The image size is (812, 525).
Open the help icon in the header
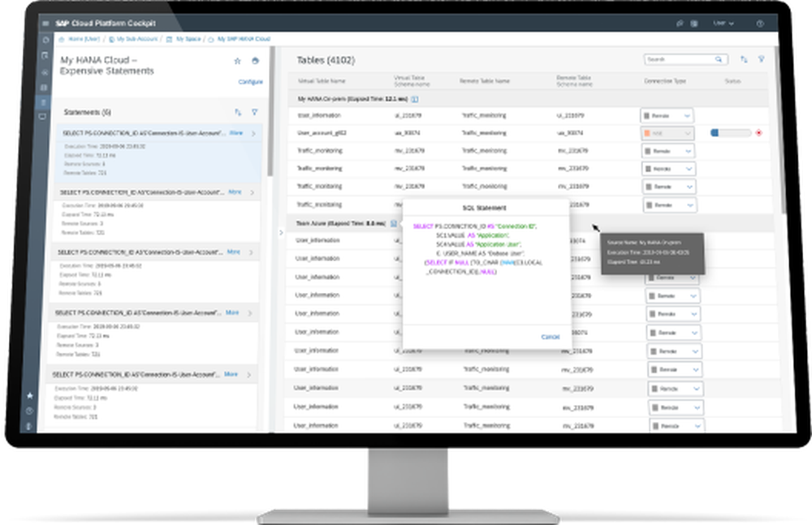click(760, 24)
